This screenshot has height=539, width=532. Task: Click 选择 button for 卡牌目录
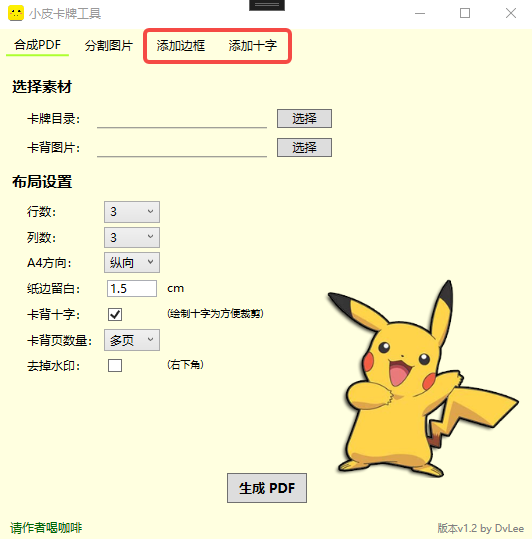pos(304,119)
